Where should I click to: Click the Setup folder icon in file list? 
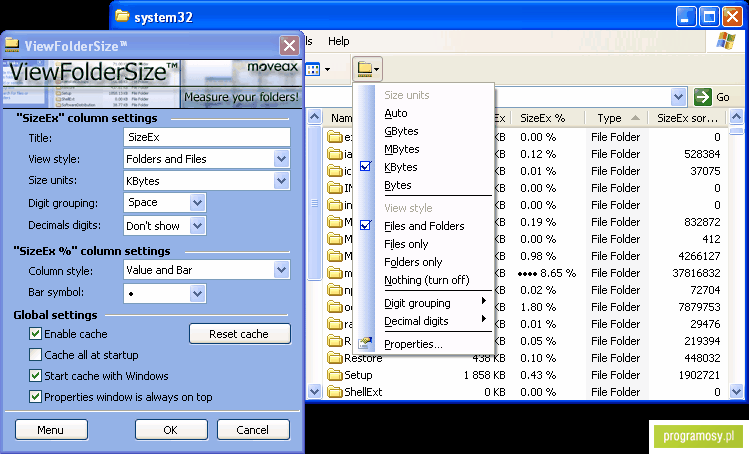(x=335, y=375)
